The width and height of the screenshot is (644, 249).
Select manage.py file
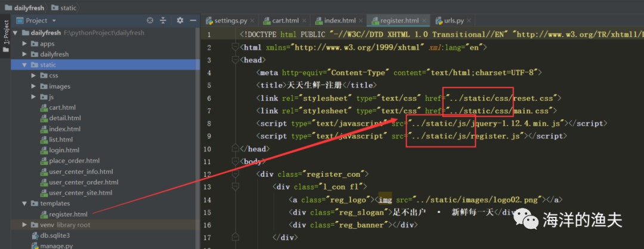coord(56,246)
